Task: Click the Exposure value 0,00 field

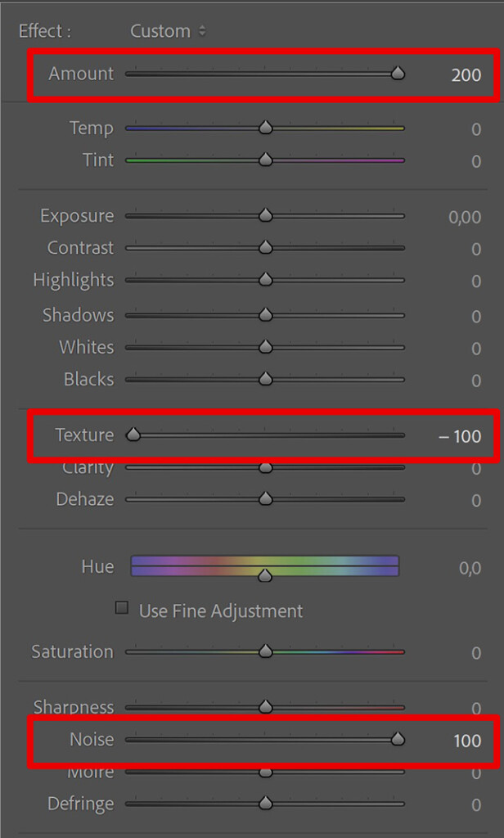Action: pos(465,217)
